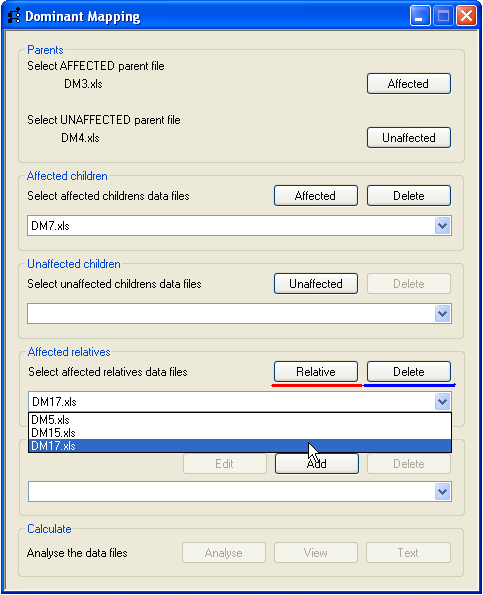Delete the selected affected relatives file
483x595 pixels.
pyautogui.click(x=409, y=371)
